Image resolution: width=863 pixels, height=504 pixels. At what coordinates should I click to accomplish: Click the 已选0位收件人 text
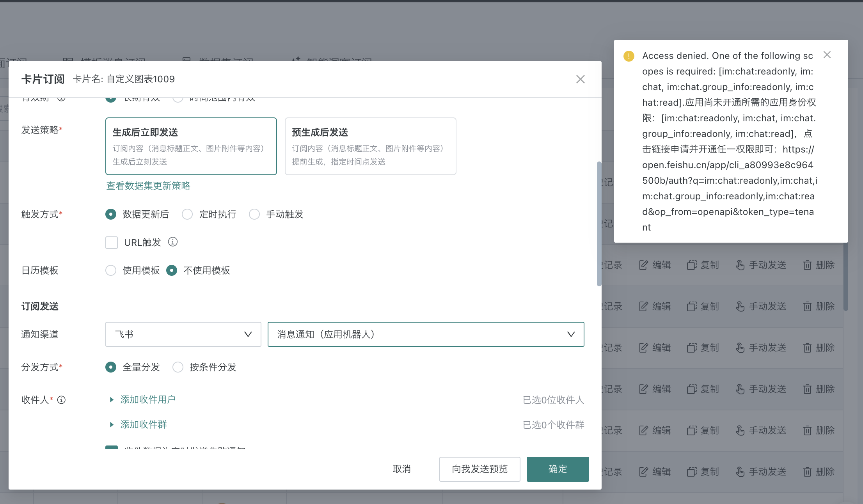553,400
